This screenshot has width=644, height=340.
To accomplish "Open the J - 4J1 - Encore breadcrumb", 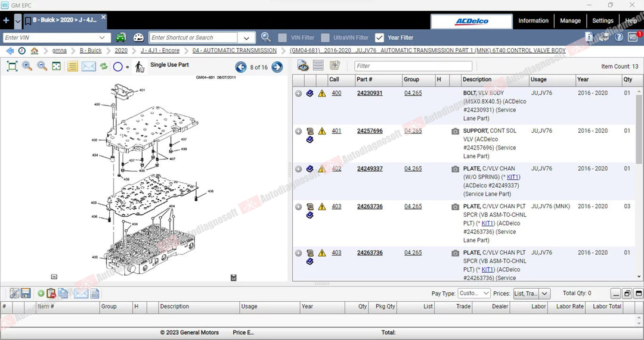I will pyautogui.click(x=160, y=51).
